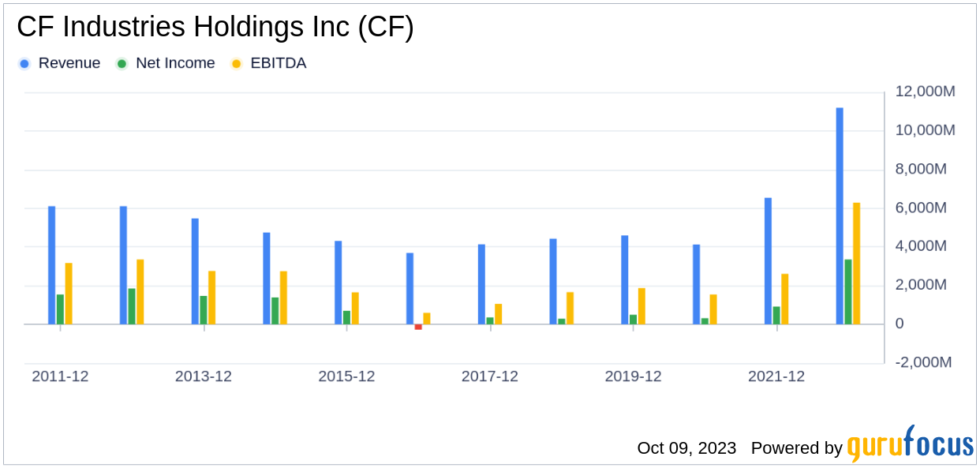
Task: Click the -2,000M axis label
Action: (924, 362)
